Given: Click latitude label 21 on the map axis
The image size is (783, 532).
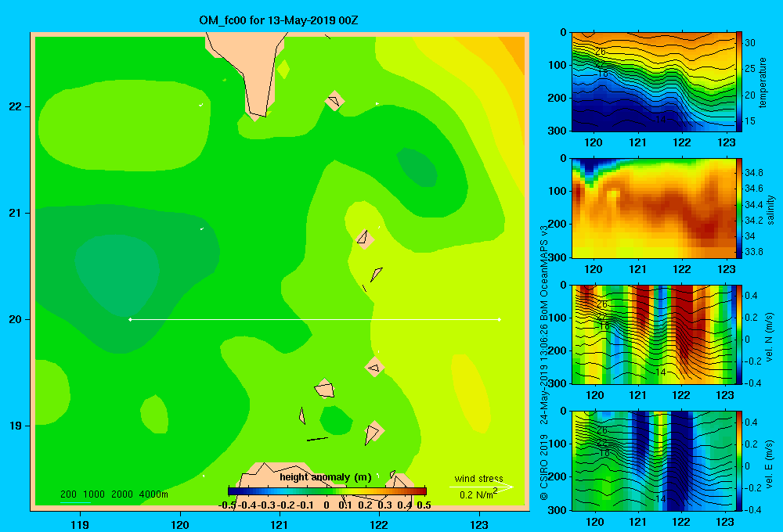Looking at the screenshot, I should click(x=16, y=213).
